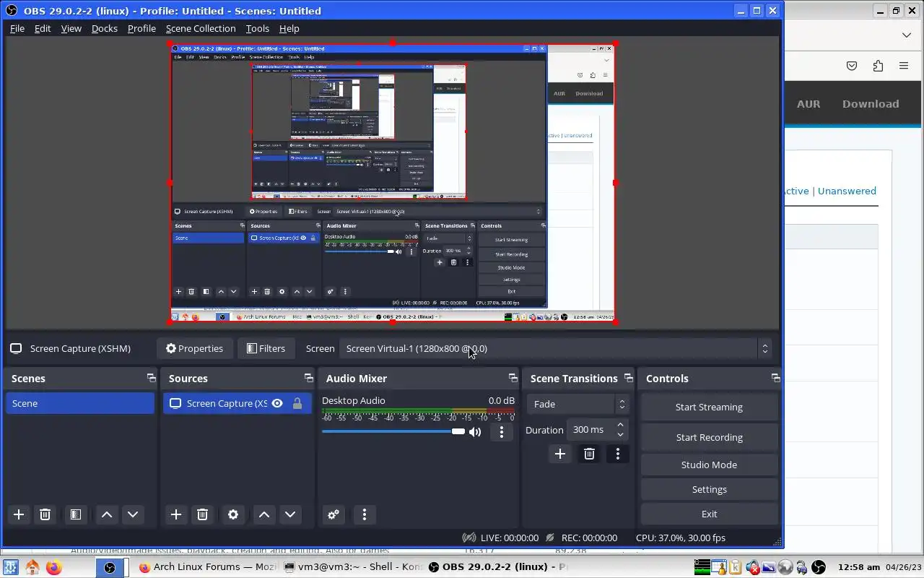Click Start Recording button
The width and height of the screenshot is (924, 578).
(709, 437)
